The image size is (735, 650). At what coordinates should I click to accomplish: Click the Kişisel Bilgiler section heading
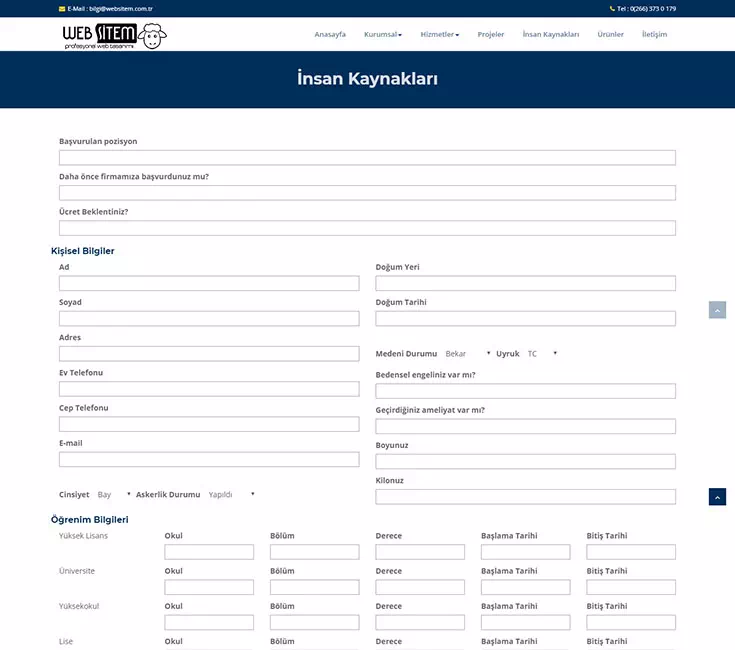point(82,251)
